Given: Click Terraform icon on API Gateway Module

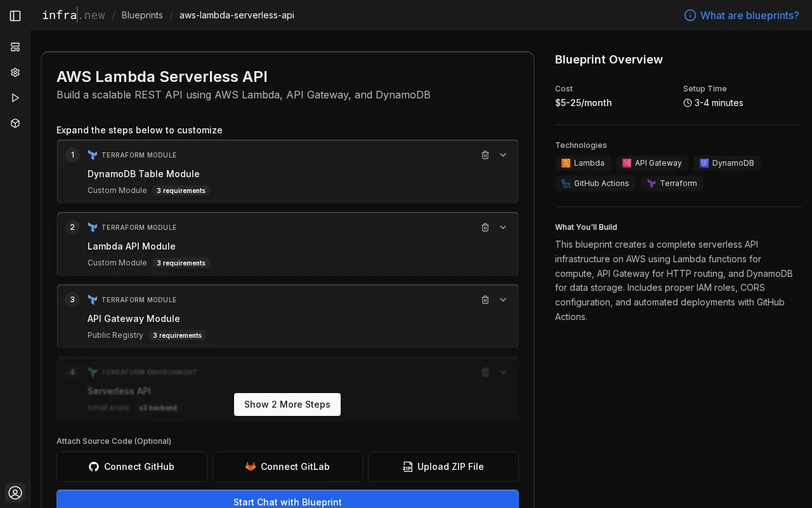Looking at the screenshot, I should [x=93, y=300].
